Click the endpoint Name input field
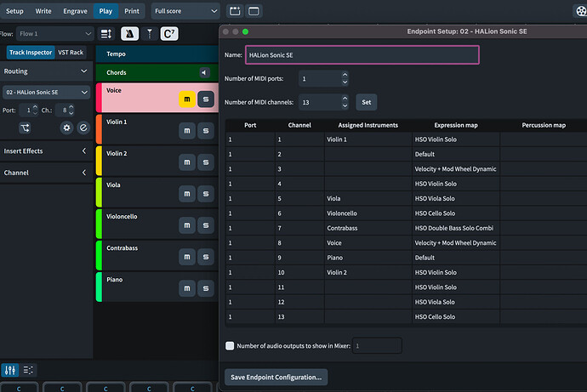This screenshot has height=392, width=587. coord(362,55)
